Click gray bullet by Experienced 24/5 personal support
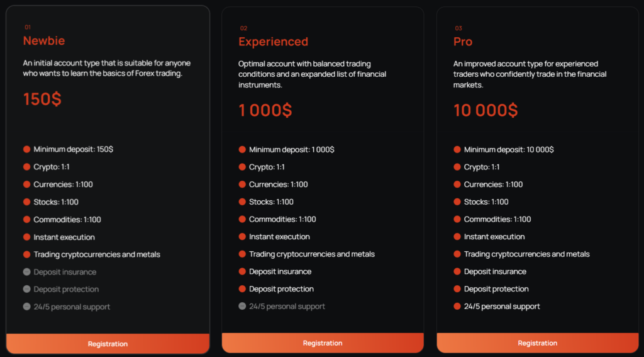This screenshot has height=357, width=644. point(242,306)
